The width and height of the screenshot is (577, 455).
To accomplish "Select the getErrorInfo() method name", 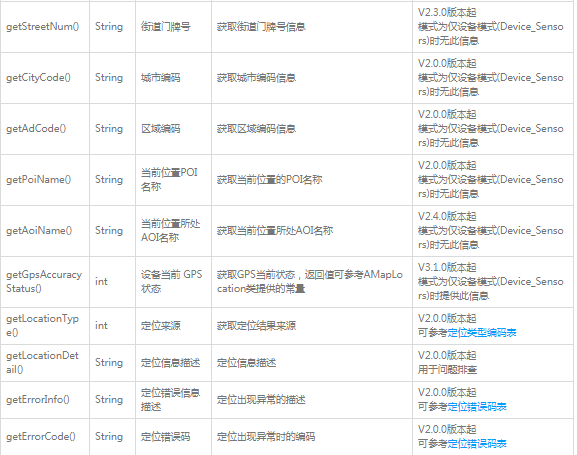I will (38, 399).
